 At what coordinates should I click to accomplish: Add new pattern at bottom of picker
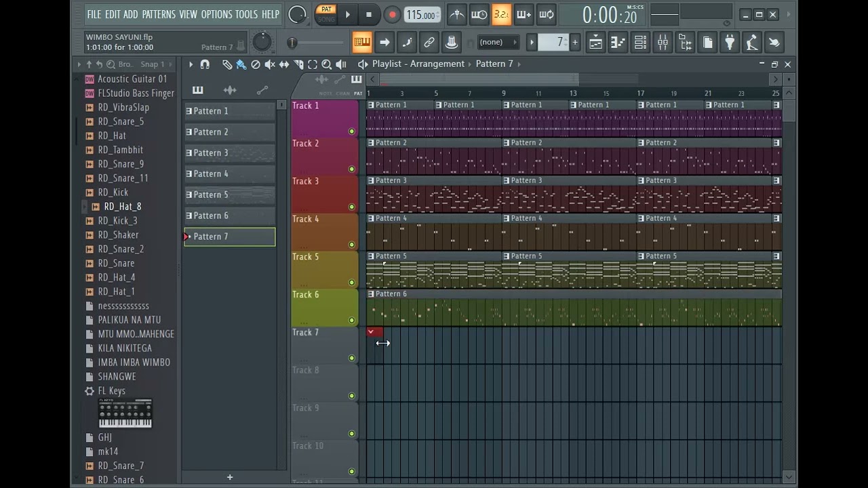pyautogui.click(x=229, y=477)
